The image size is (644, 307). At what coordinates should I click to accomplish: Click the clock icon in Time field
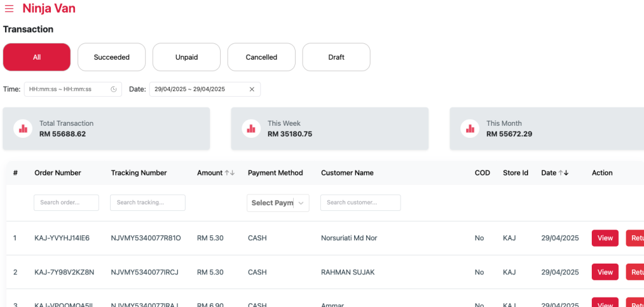pos(114,89)
